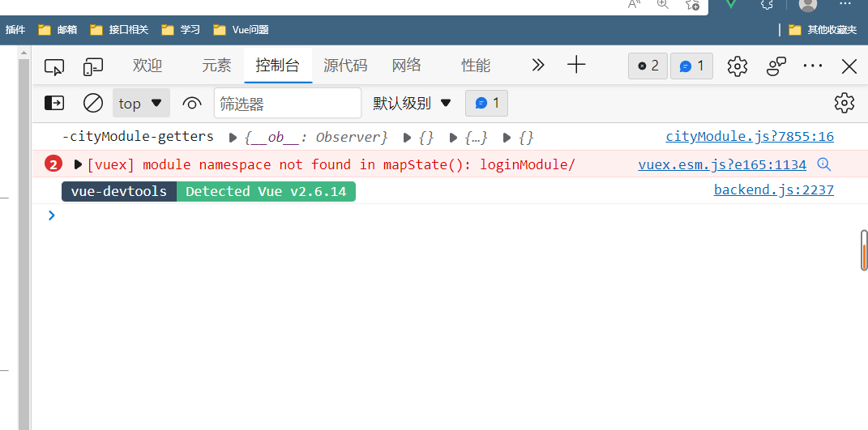Open the 接口相关 bookmarks folder
Screen dimensions: 868x430
(x=119, y=30)
